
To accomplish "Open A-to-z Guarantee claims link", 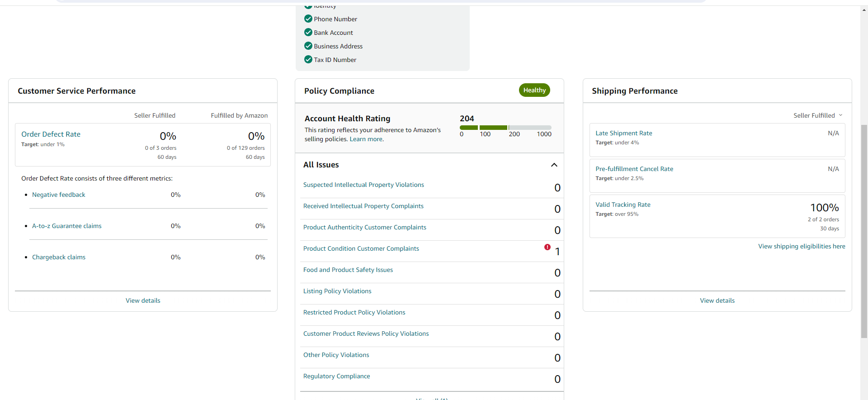I will tap(67, 226).
